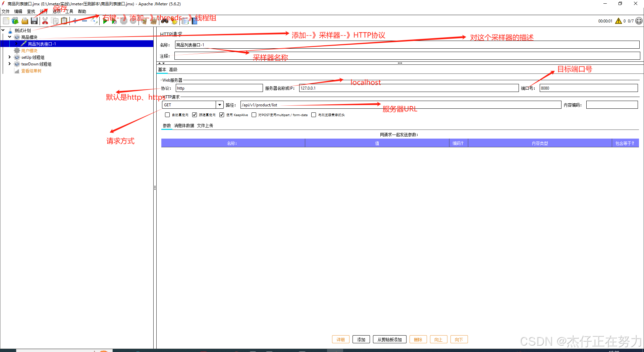
Task: Switch to the 基本 tab
Action: (162, 69)
